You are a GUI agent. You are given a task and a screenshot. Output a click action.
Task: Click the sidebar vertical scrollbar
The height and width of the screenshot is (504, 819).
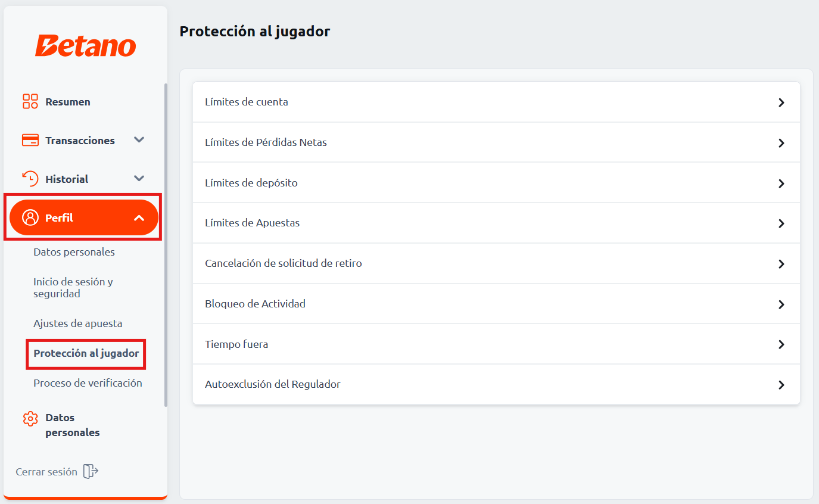[166, 244]
